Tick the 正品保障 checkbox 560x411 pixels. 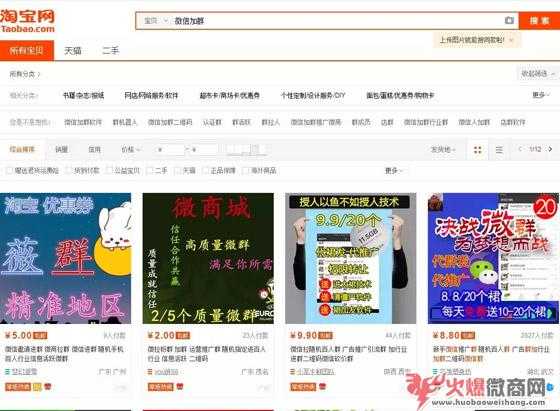point(205,171)
